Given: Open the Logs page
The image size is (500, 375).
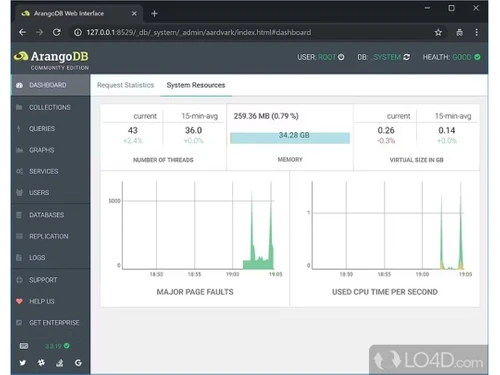Looking at the screenshot, I should [50, 258].
